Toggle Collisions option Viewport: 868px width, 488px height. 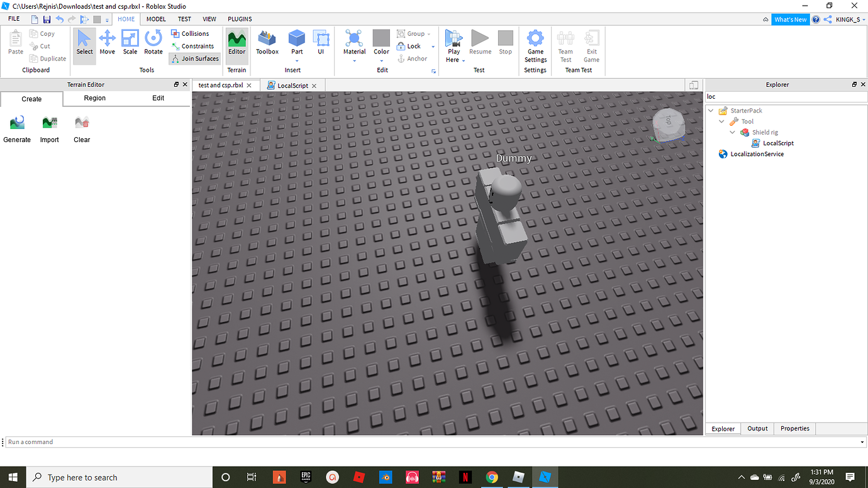click(x=189, y=33)
